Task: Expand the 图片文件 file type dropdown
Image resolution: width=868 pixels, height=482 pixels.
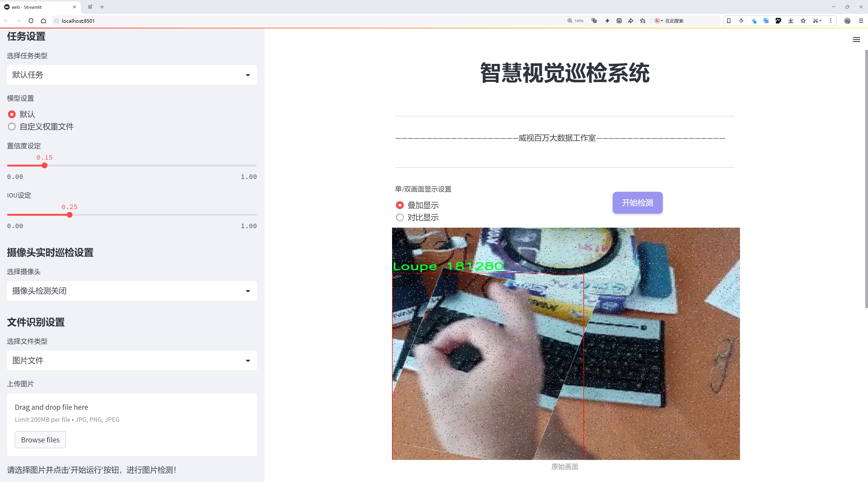Action: point(132,360)
